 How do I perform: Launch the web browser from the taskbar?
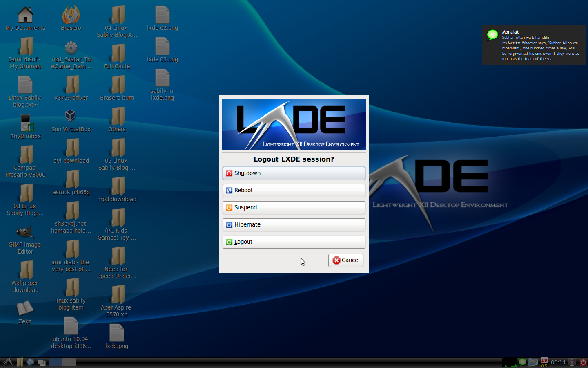click(30, 362)
